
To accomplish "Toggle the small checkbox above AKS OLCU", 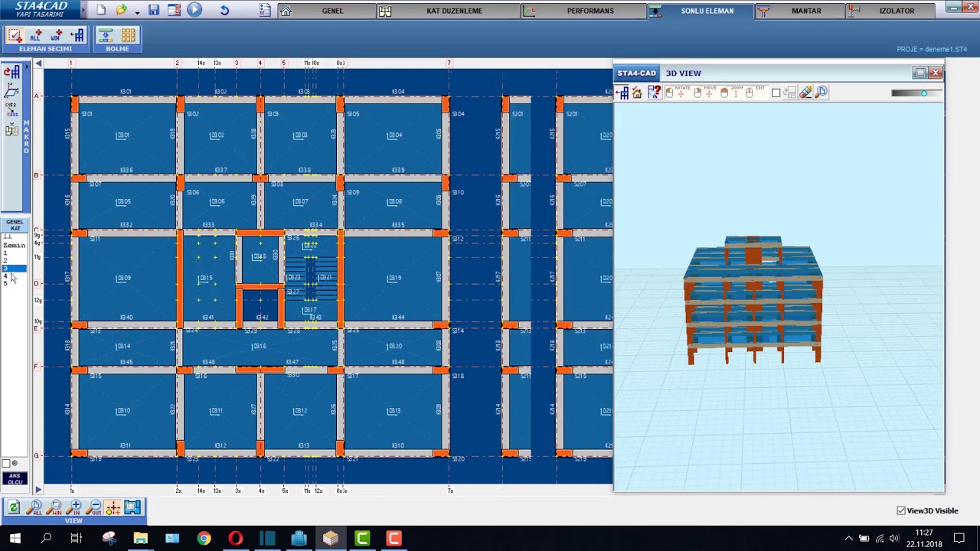I will [x=6, y=464].
